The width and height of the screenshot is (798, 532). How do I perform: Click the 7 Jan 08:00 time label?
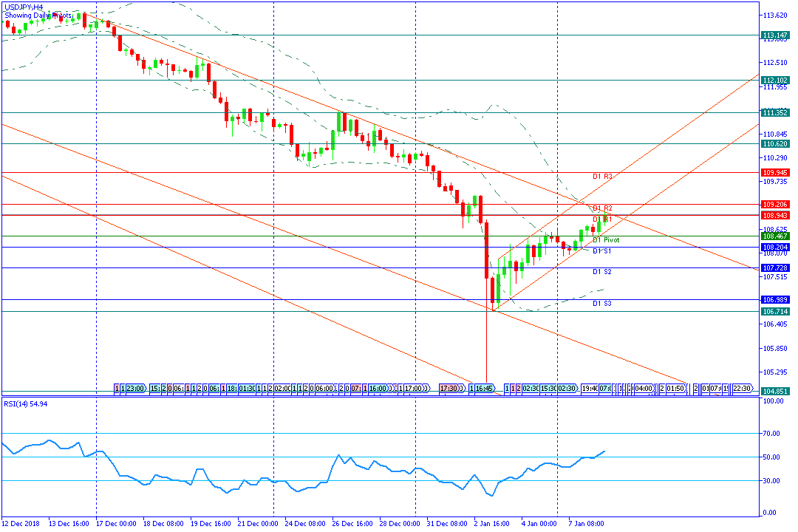click(586, 524)
